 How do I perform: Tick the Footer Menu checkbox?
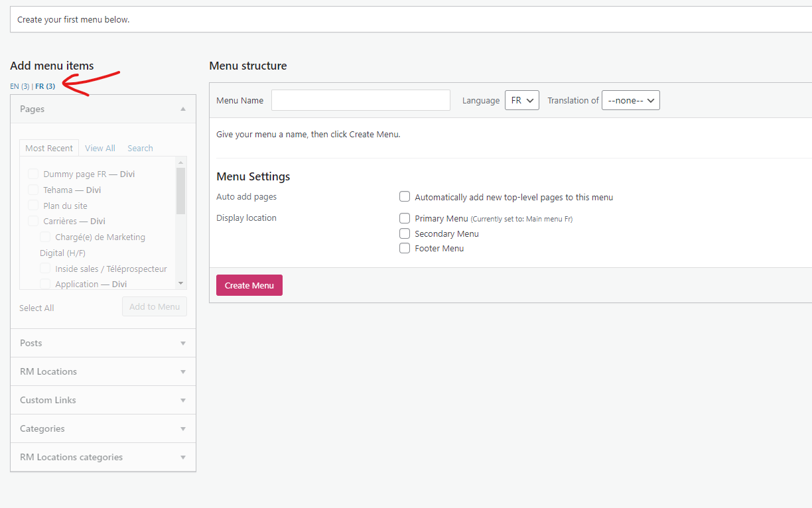[x=405, y=248]
